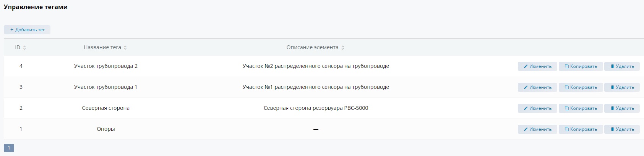Viewport: 644px width, 156px height.
Task: Click the pencil icon for Северная сторона
Action: [526, 108]
